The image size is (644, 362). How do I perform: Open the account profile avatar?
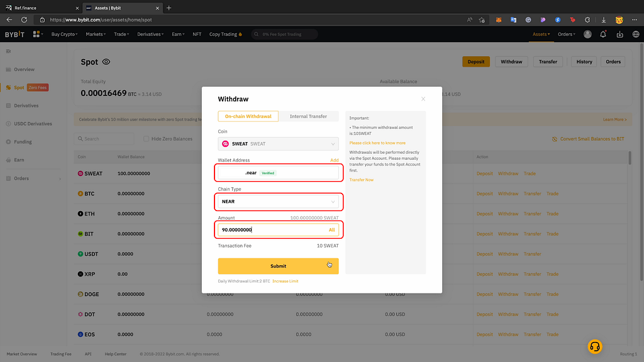[x=588, y=35]
